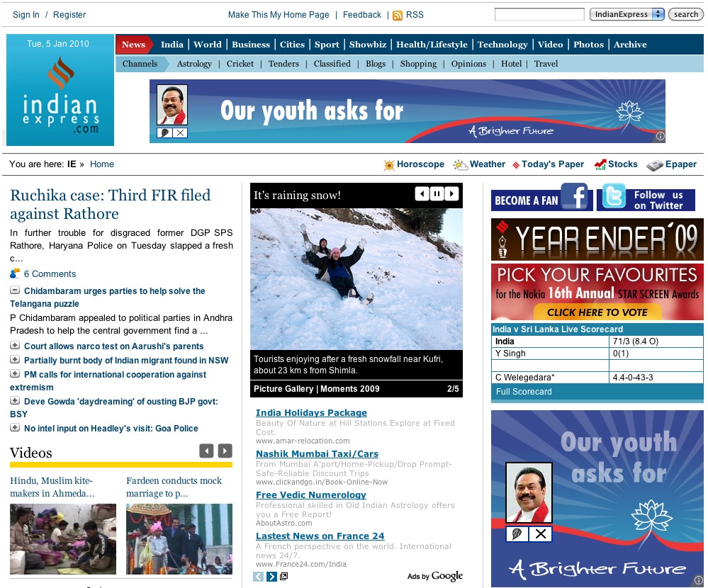Open the World section

[208, 45]
